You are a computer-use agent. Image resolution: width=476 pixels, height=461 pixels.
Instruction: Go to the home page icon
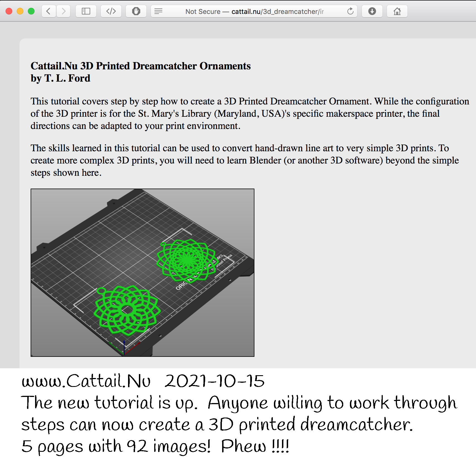tap(397, 11)
